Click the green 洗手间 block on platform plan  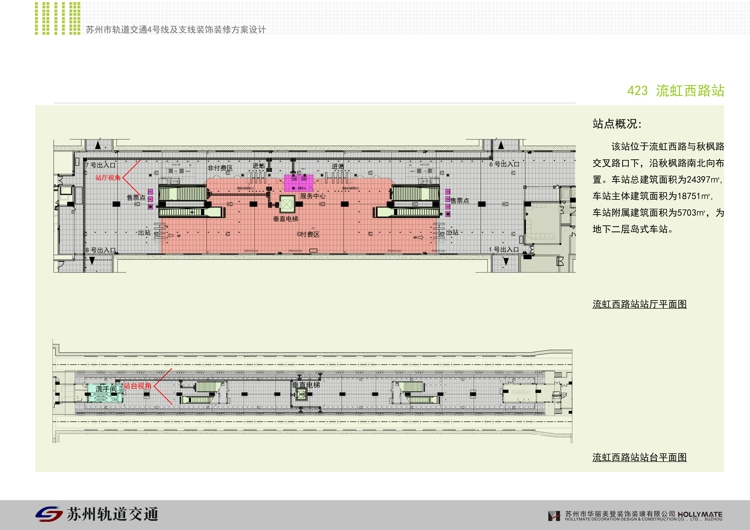coord(105,392)
